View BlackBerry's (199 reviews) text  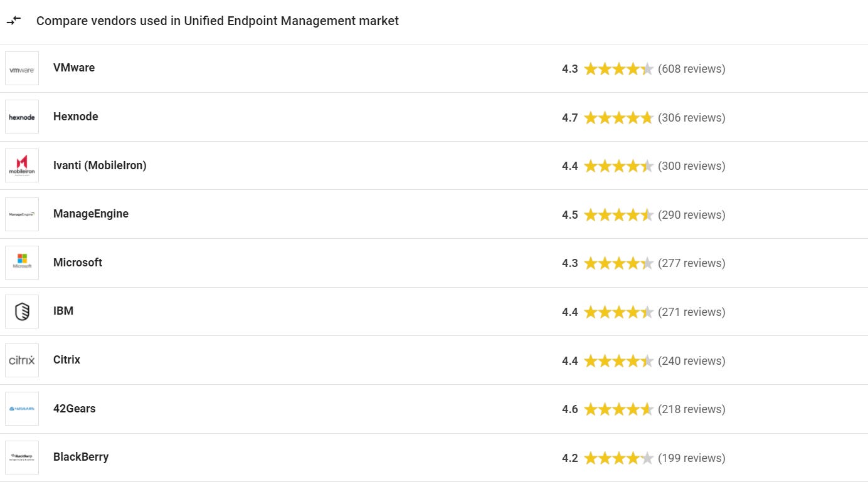click(x=692, y=458)
